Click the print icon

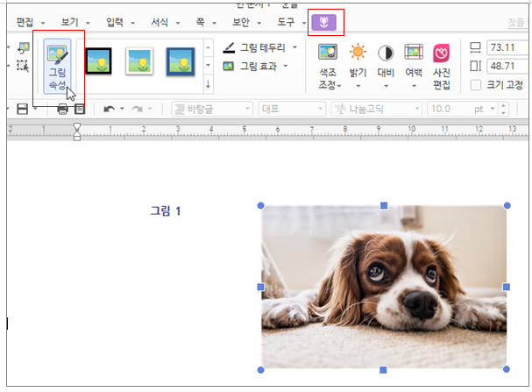click(x=63, y=110)
